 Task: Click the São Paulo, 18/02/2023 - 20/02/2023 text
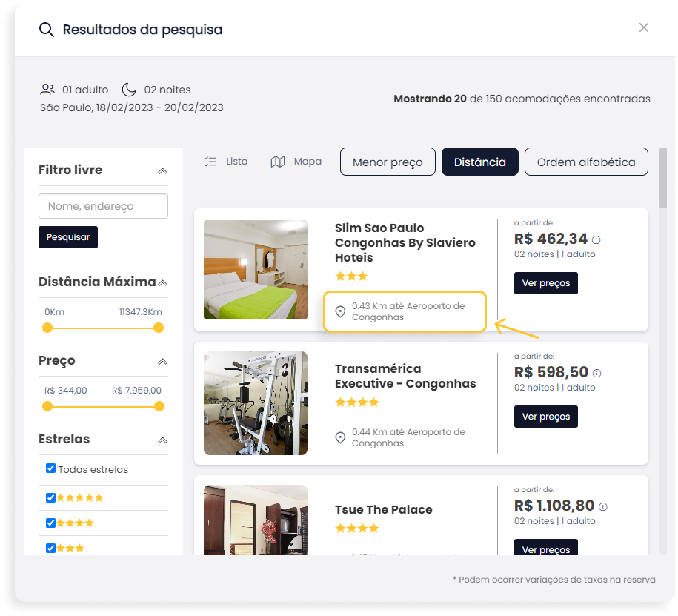pos(131,107)
